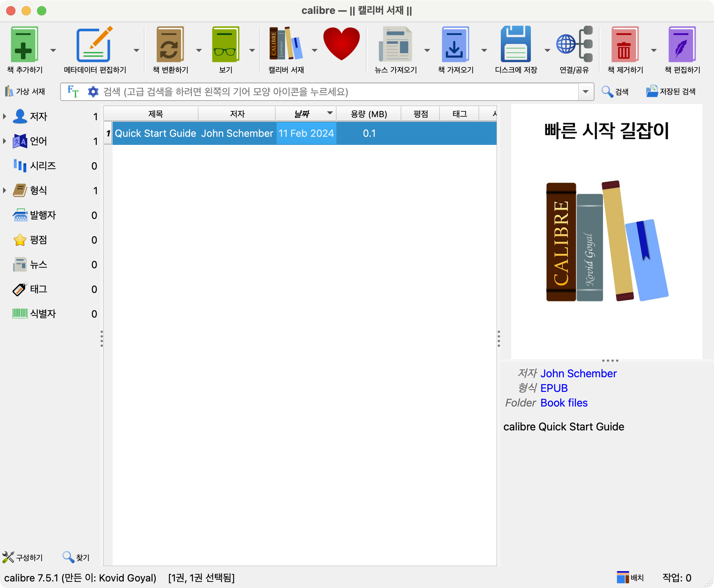Open the Calibre library dropdown arrow

[315, 50]
